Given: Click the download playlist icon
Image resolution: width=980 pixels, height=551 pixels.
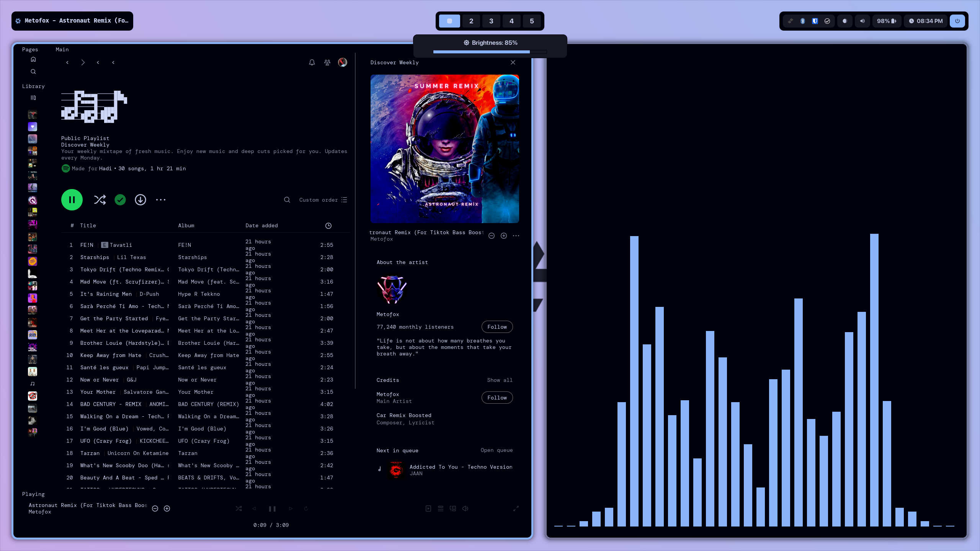Looking at the screenshot, I should coord(140,200).
